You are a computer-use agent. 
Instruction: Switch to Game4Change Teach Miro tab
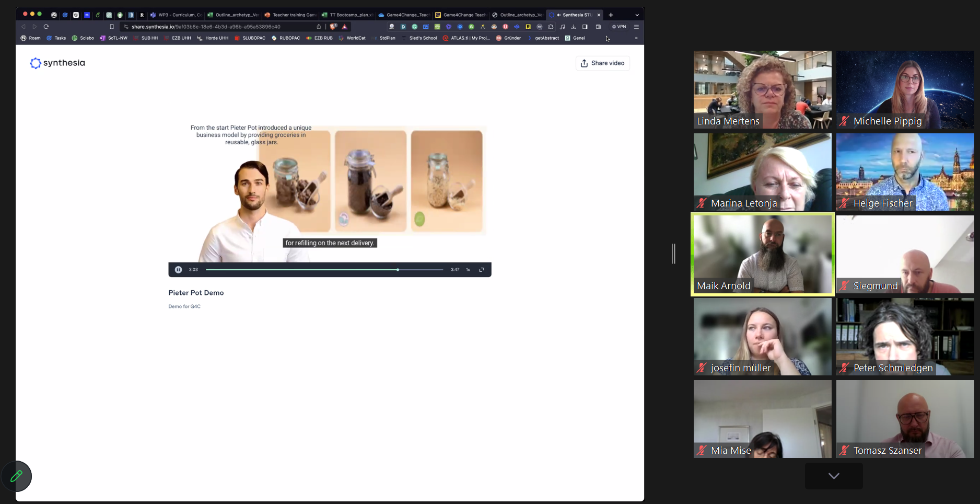tap(461, 15)
